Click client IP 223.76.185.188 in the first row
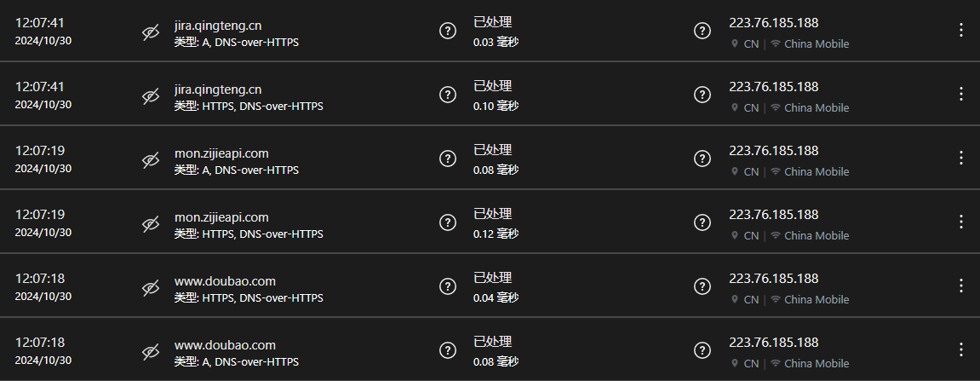 [773, 23]
